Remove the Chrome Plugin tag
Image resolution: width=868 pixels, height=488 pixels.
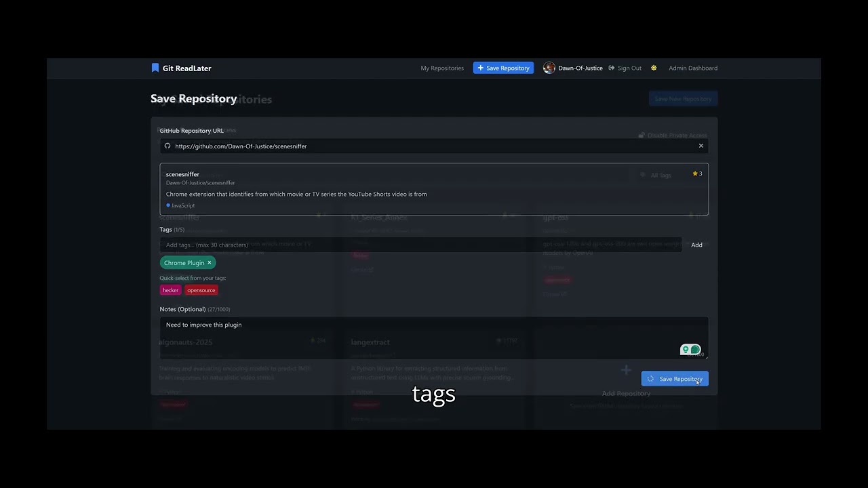(x=210, y=262)
